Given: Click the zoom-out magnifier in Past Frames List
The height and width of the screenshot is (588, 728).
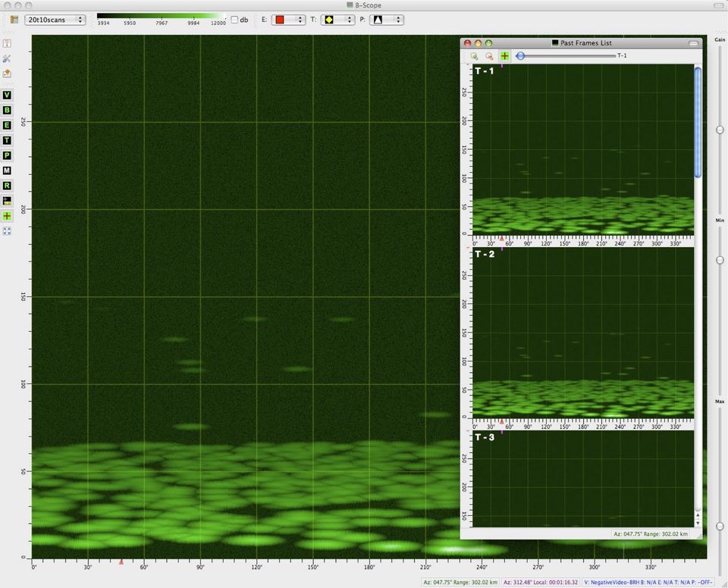Looking at the screenshot, I should 489,56.
